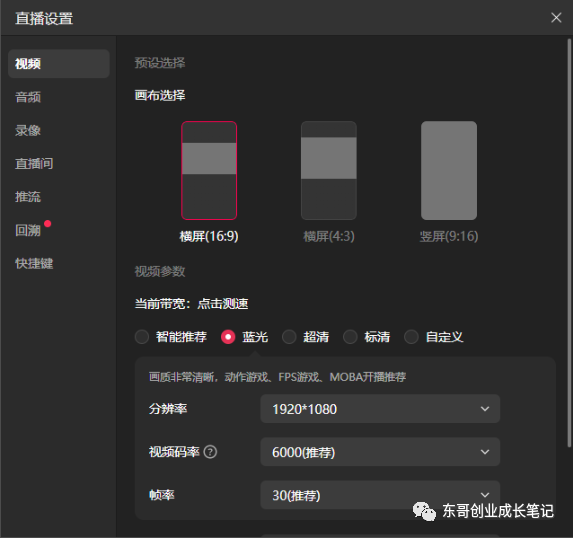Open the 录像 settings tab
Image resolution: width=573 pixels, height=538 pixels.
point(28,130)
